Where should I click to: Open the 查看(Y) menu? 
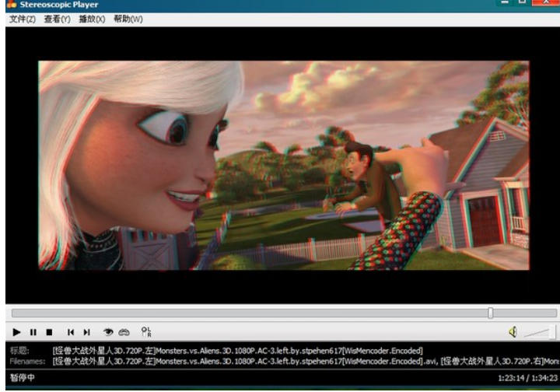point(58,19)
